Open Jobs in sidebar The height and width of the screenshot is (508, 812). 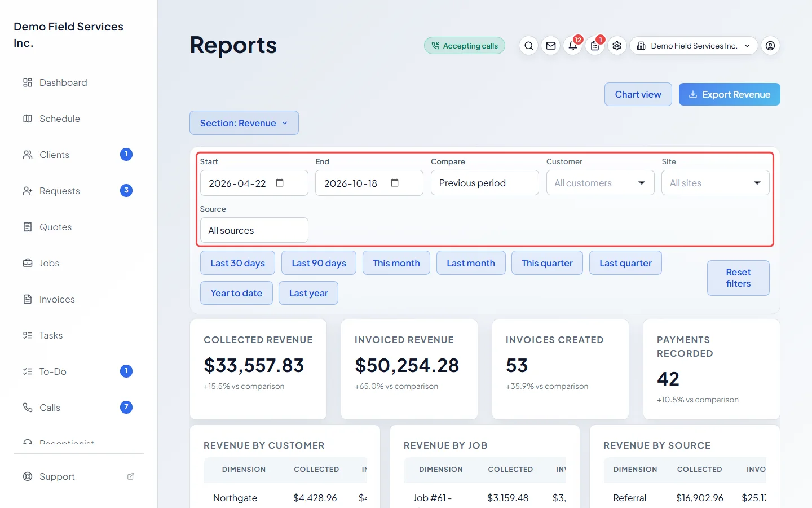point(78,263)
